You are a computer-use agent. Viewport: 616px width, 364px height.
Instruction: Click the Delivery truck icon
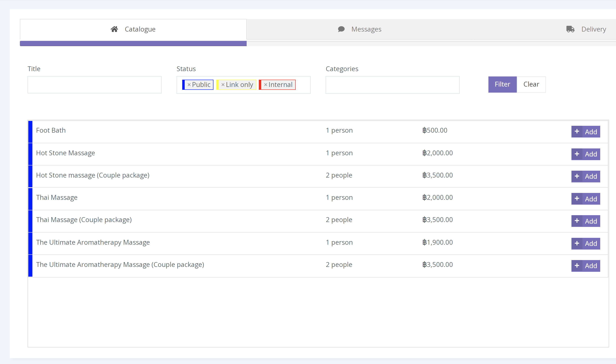(x=570, y=29)
